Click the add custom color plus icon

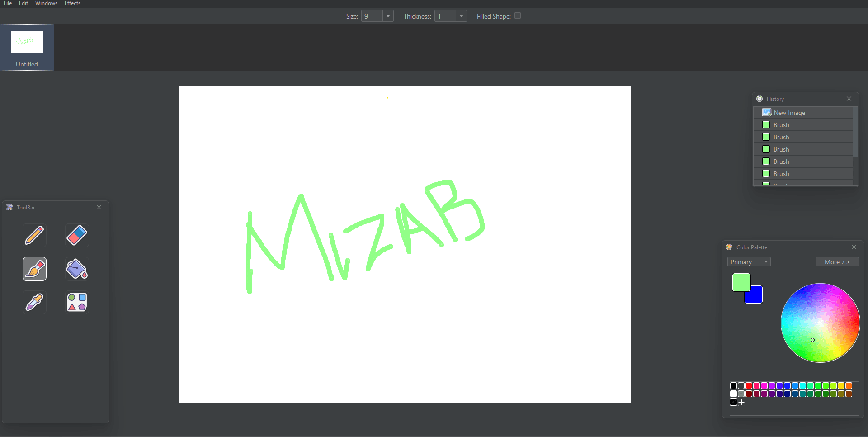(x=741, y=402)
